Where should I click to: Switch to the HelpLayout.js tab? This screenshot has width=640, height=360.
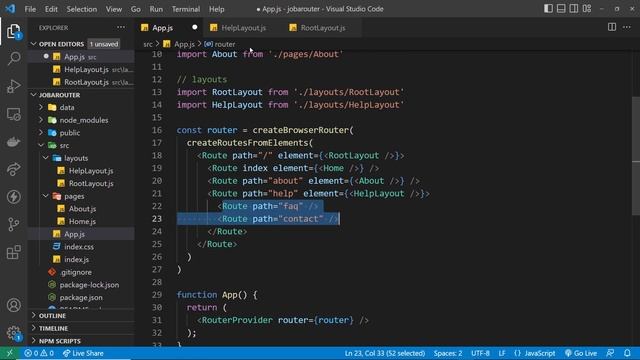[243, 28]
